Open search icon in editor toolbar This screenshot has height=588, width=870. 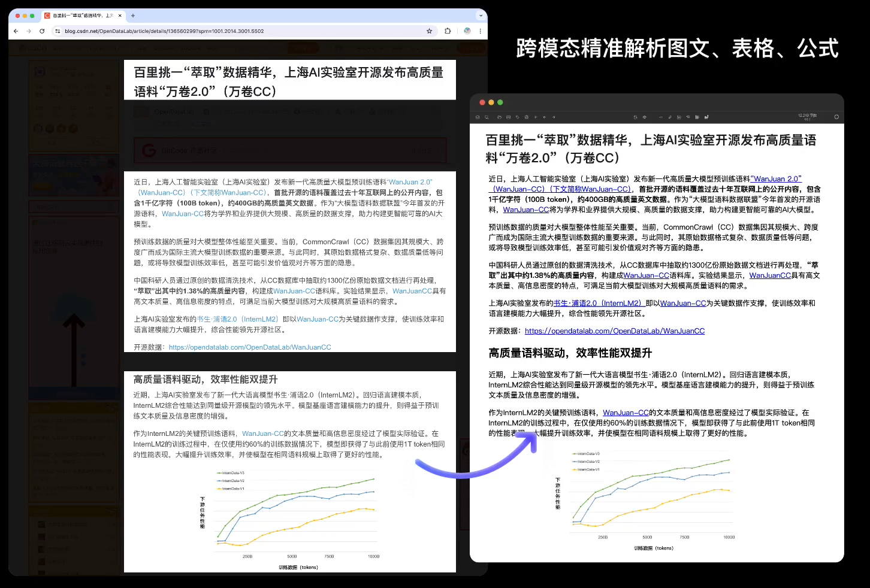pyautogui.click(x=487, y=117)
